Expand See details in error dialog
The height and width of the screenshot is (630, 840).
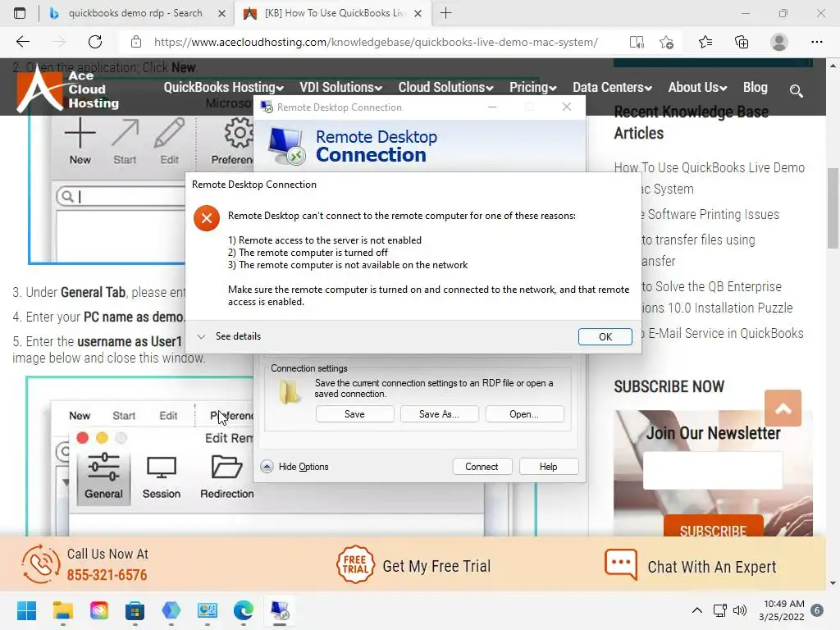click(x=230, y=336)
